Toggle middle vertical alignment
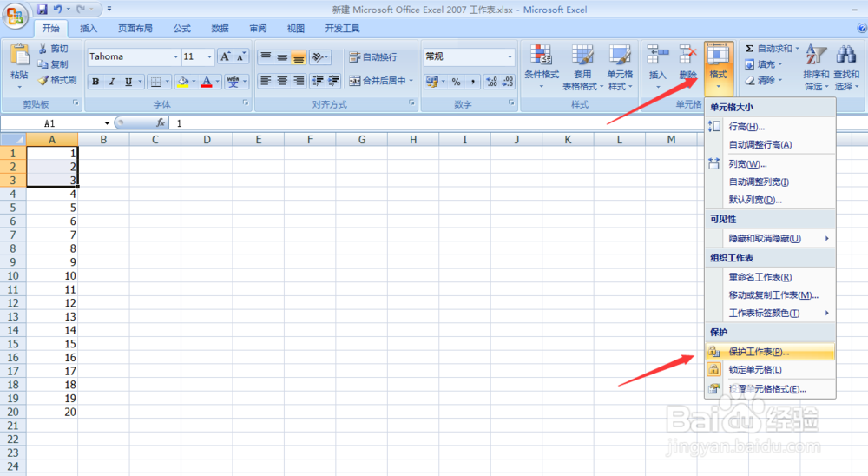 (282, 56)
